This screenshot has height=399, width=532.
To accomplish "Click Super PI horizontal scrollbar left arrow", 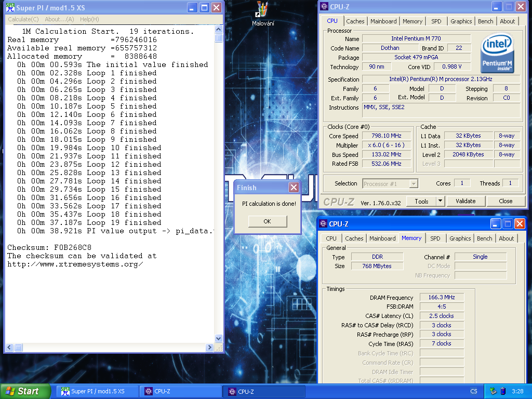I will pos(9,348).
